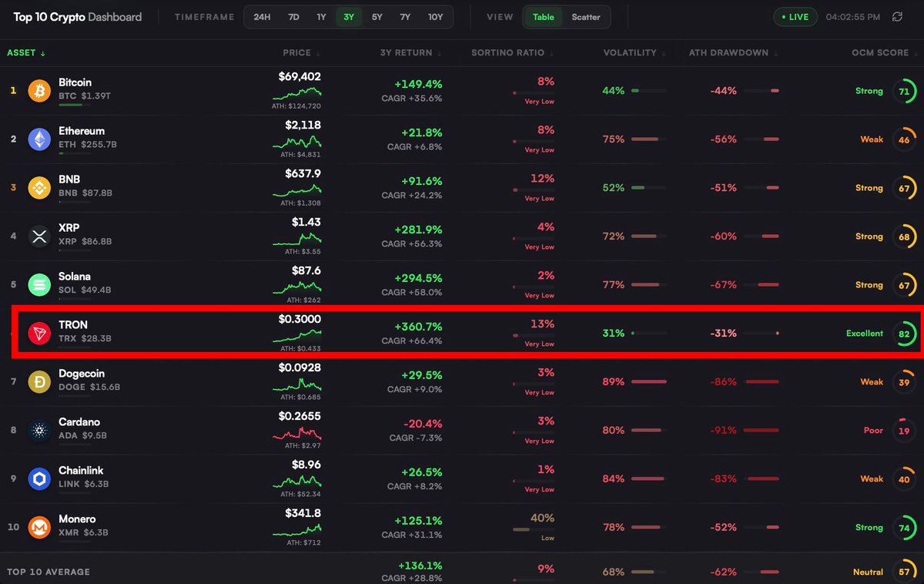This screenshot has width=924, height=584.
Task: Select the 7D timeframe
Action: pyautogui.click(x=293, y=17)
